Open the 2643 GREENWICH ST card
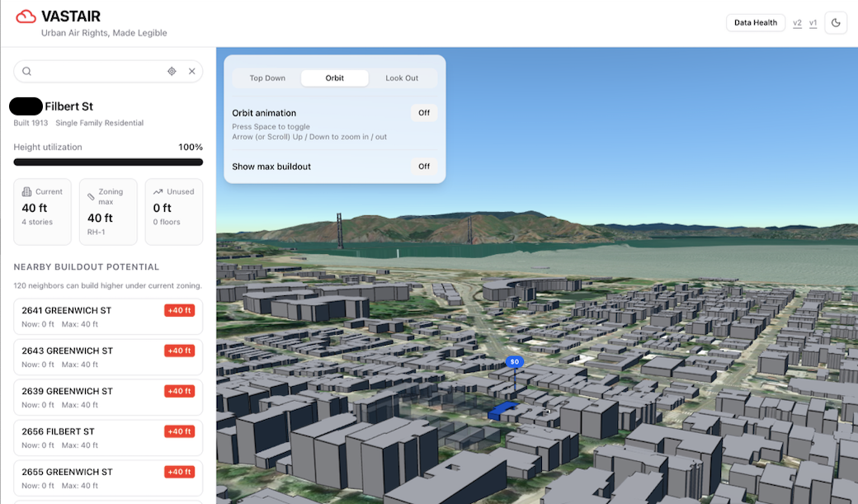This screenshot has width=858, height=504. (108, 357)
